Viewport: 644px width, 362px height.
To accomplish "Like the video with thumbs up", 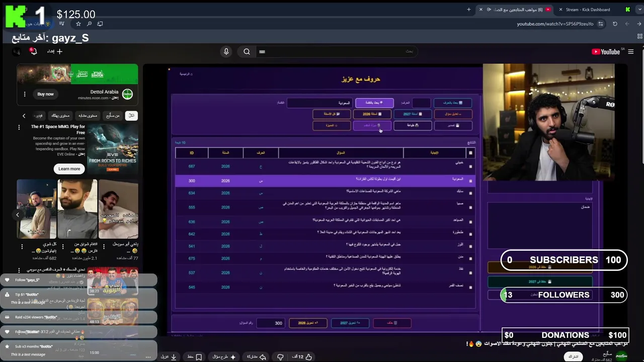I will tap(302, 357).
